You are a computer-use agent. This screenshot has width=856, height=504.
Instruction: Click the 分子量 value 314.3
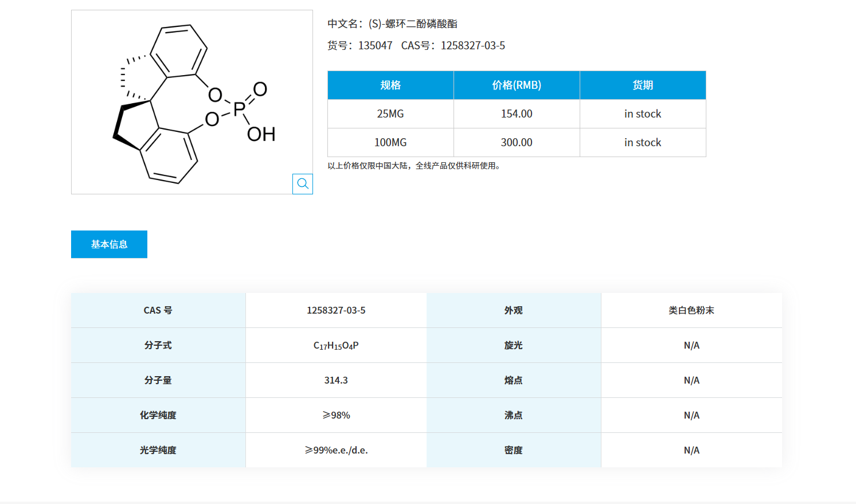click(x=335, y=380)
